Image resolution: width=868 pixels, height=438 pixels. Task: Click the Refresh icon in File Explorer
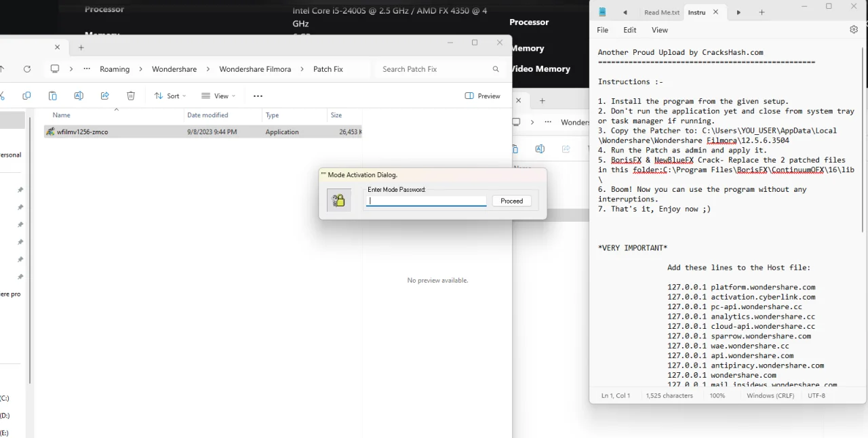click(x=27, y=69)
